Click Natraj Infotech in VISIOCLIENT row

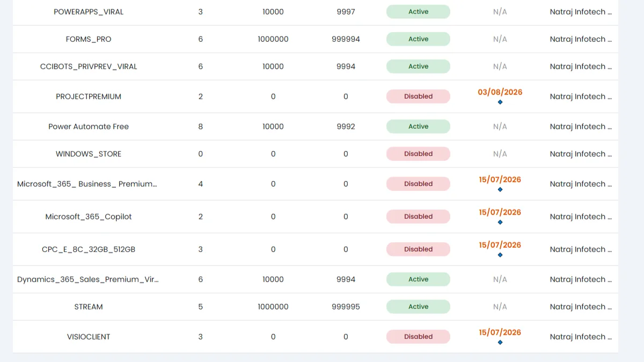pos(581,337)
